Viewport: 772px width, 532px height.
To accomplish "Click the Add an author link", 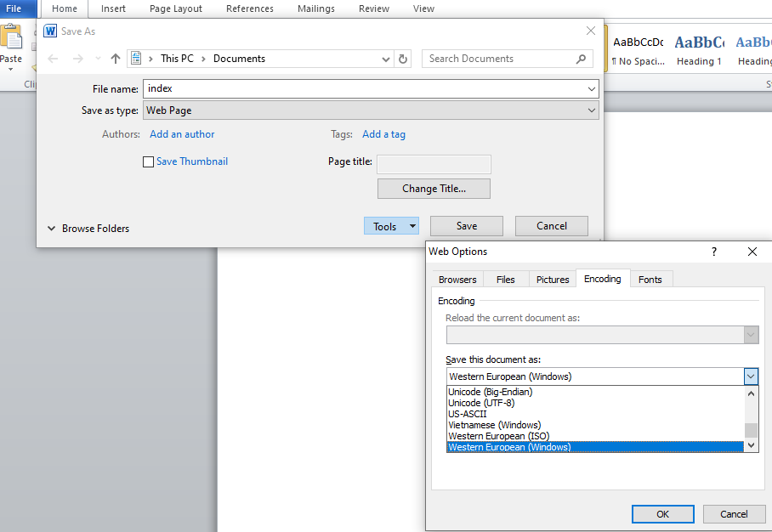I will (182, 134).
